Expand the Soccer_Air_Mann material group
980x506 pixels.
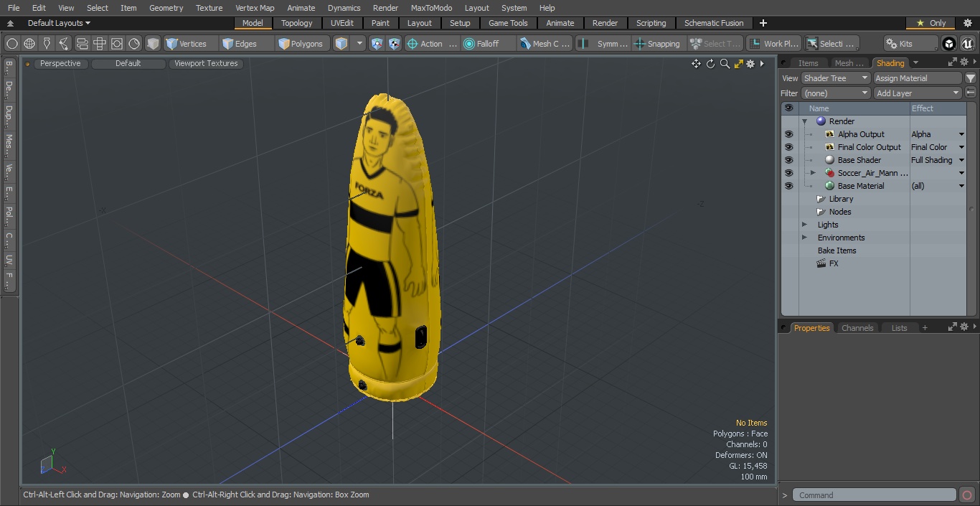[x=813, y=173]
